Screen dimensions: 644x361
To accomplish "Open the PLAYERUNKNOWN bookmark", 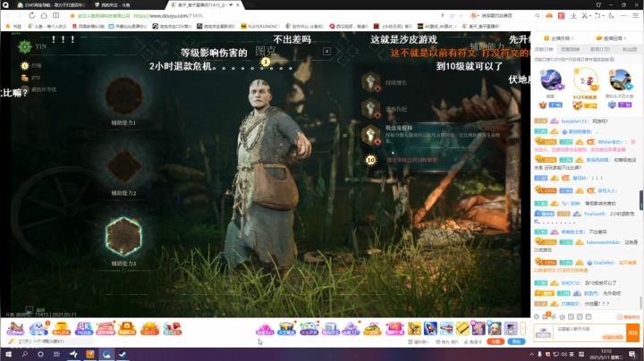I will click(x=260, y=26).
